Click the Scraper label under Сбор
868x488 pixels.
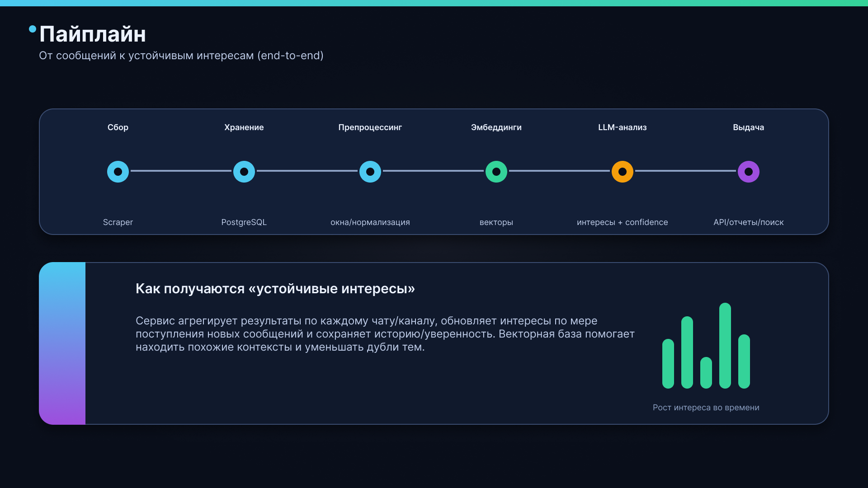click(x=118, y=222)
